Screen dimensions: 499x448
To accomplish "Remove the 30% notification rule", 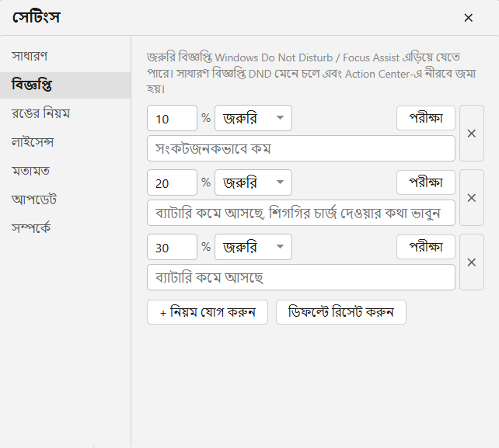I will [x=472, y=262].
